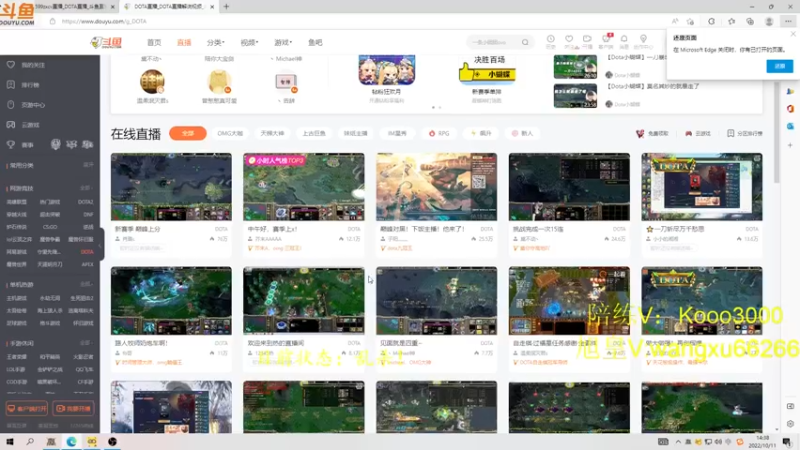This screenshot has width=800, height=450.
Task: Expand the 游戏 dropdown in navigation
Action: (283, 42)
